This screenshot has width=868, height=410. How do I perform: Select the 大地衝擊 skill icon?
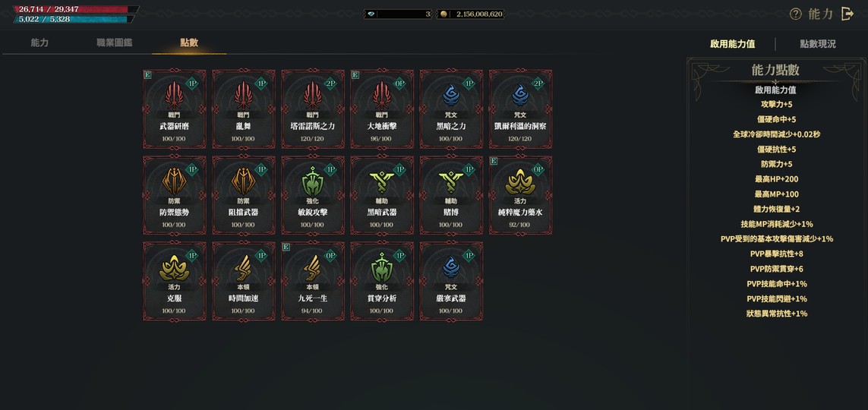[x=382, y=95]
